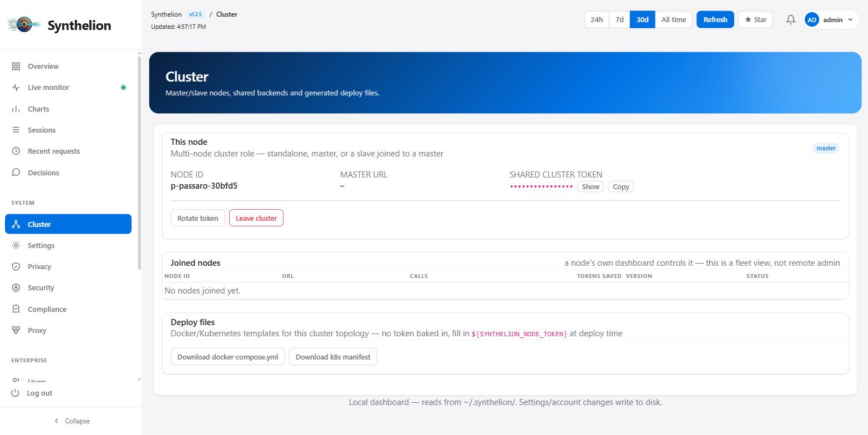Open the Proxy icon in sidebar

[x=16, y=330]
